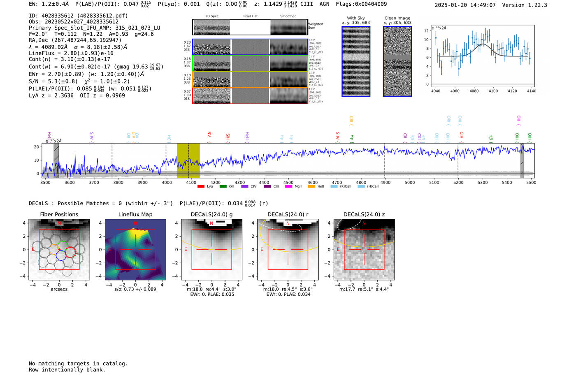Click the s/b: 0.73 +/- 0.089 caption
576x392 pixels.
(135, 289)
